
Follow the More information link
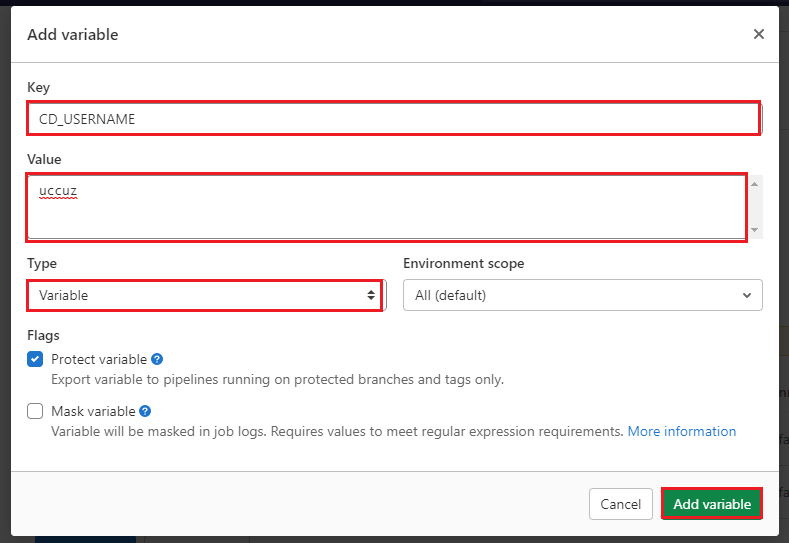[682, 431]
